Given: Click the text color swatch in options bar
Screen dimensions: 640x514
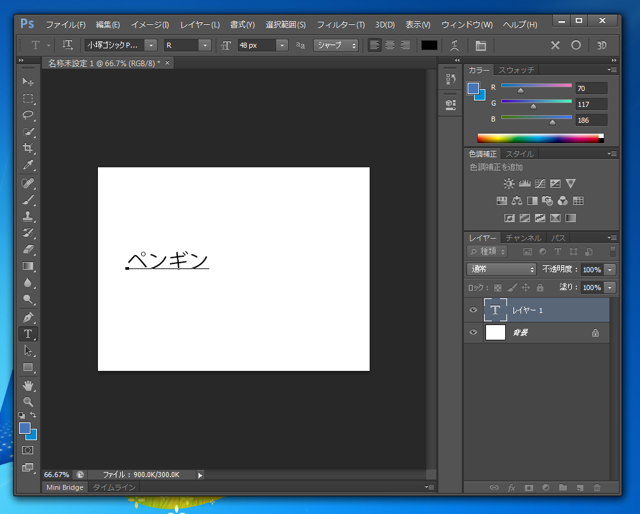Looking at the screenshot, I should [429, 45].
